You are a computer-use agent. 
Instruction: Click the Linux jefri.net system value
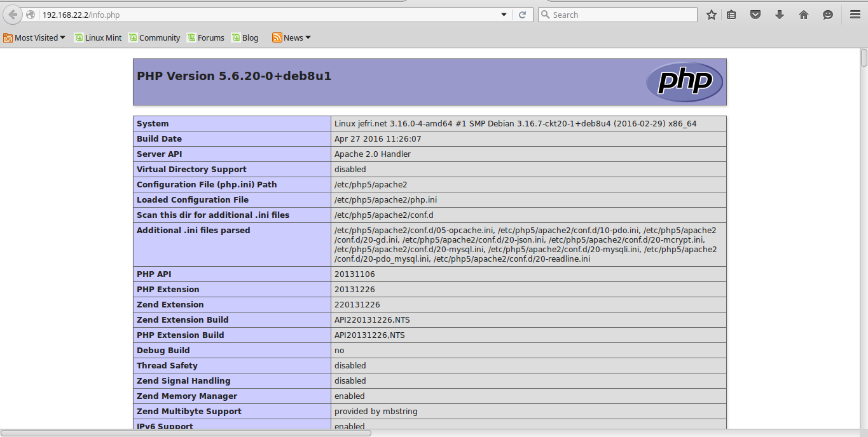click(x=516, y=124)
